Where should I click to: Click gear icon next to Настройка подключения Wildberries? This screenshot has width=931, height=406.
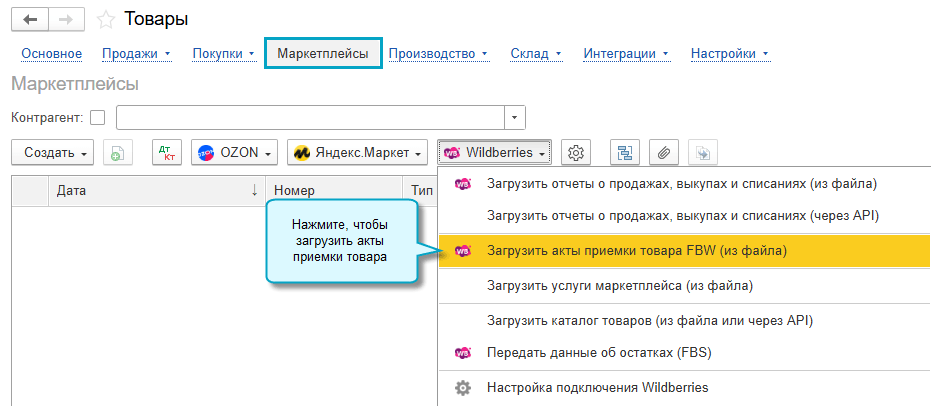tap(463, 388)
